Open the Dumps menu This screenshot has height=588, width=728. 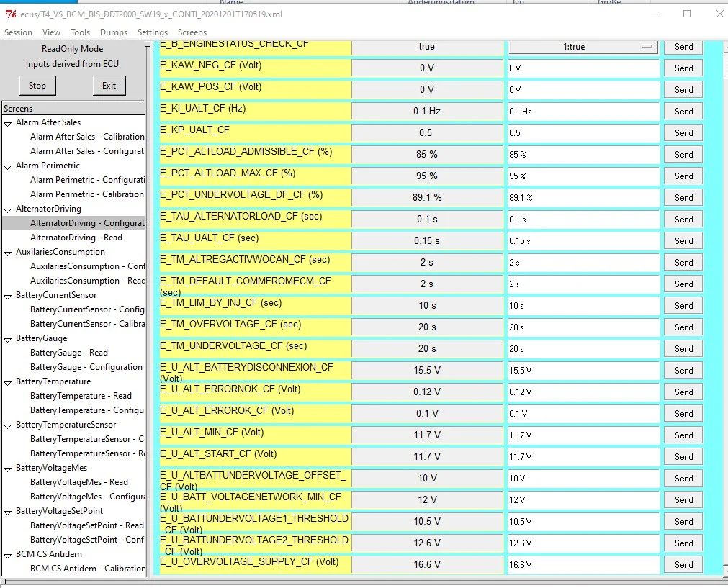pyautogui.click(x=114, y=32)
